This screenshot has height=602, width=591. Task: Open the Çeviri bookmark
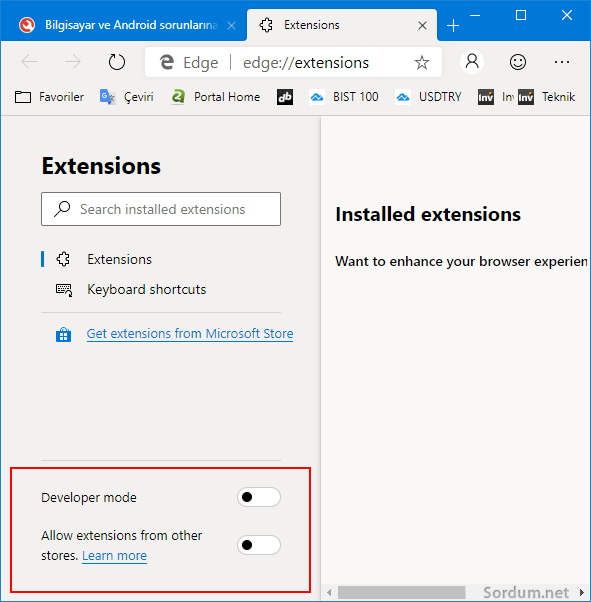(x=127, y=97)
